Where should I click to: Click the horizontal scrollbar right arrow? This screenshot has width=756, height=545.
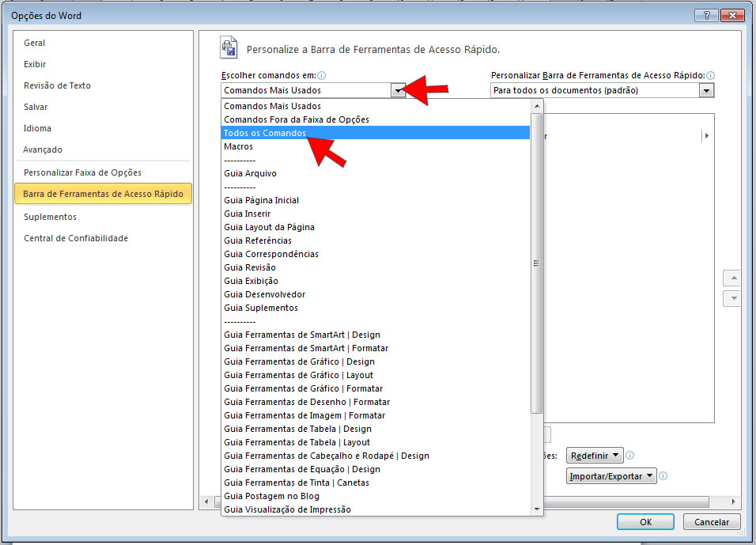733,502
